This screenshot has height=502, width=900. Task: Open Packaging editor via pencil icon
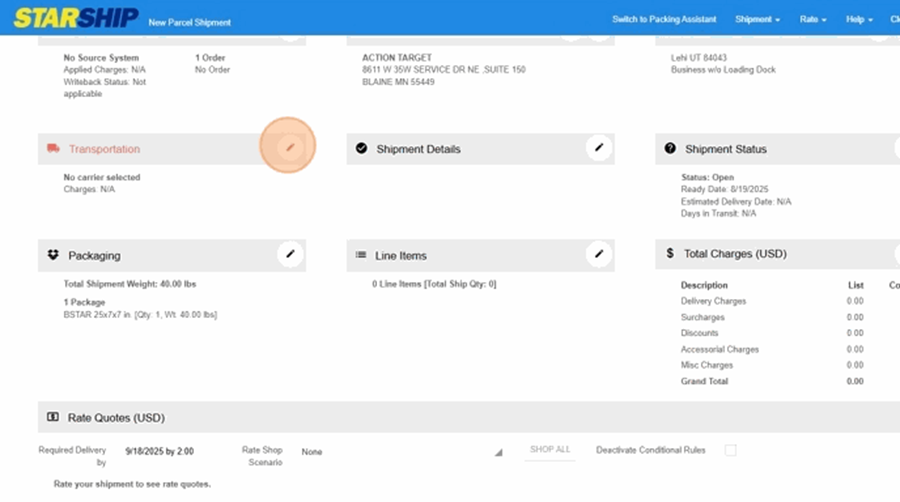coord(290,254)
